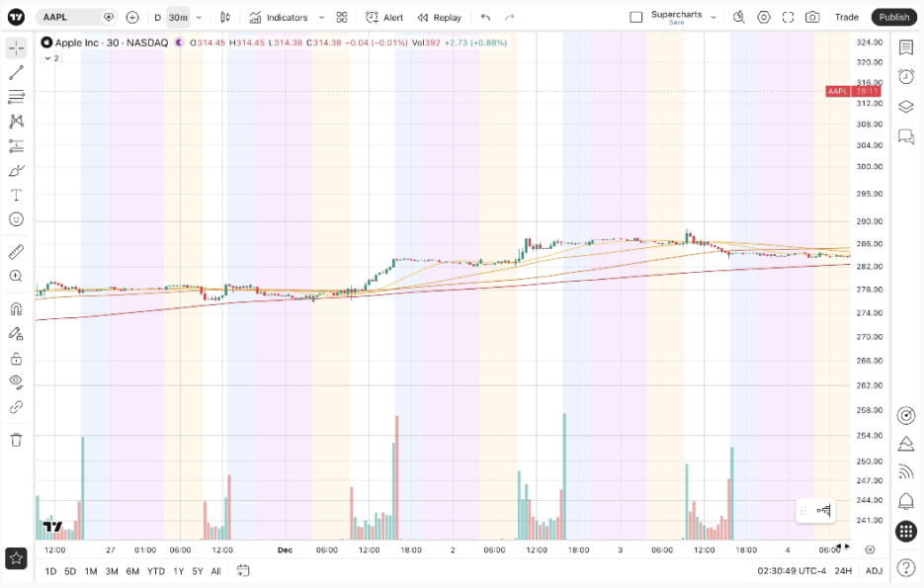Select the chart layout square icon
The height and width of the screenshot is (588, 924).
click(x=635, y=17)
